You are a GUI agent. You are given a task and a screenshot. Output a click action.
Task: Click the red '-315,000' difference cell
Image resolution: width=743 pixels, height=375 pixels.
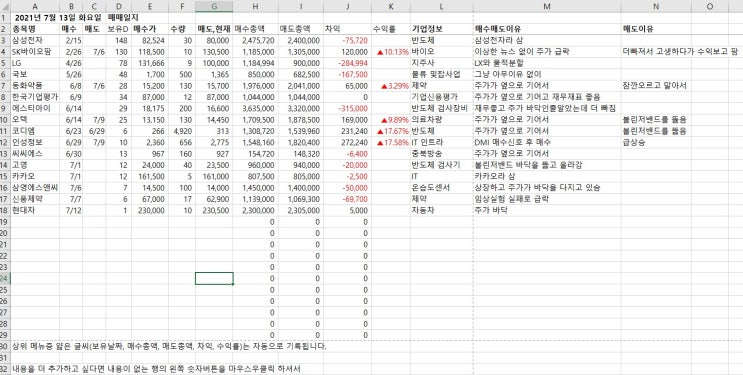pos(347,109)
